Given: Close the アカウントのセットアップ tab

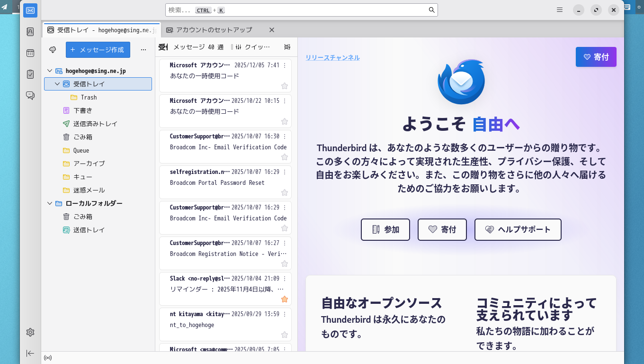Looking at the screenshot, I should point(272,30).
